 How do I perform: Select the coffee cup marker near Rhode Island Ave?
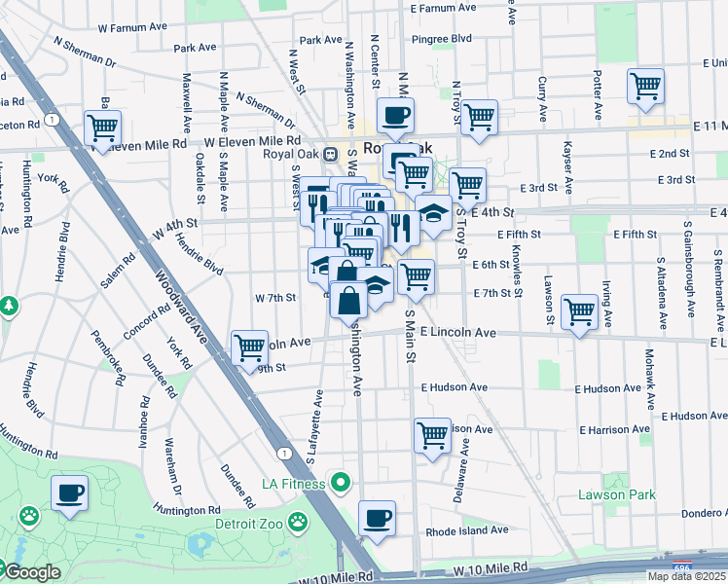point(377,519)
